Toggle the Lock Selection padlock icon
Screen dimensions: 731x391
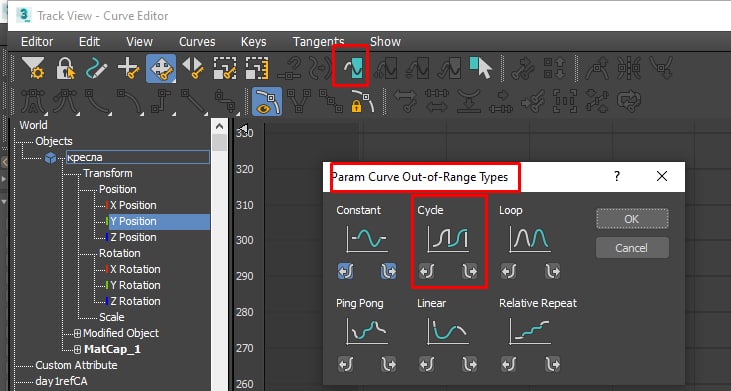coord(66,69)
